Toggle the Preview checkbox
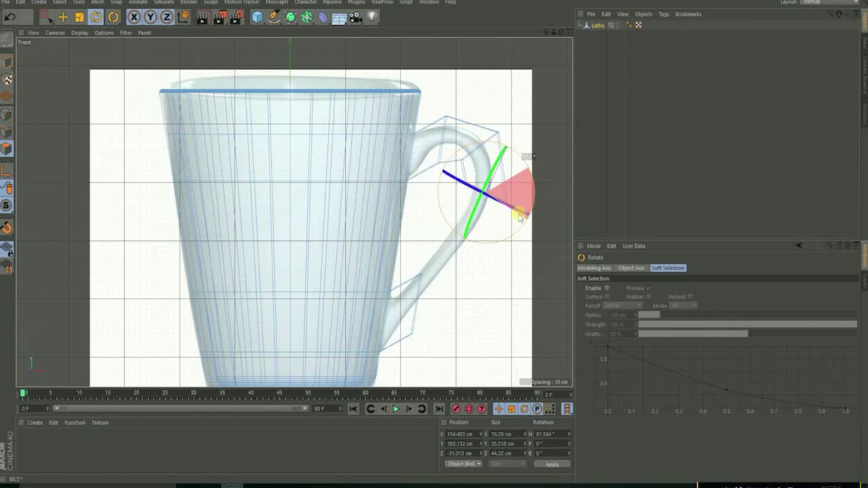This screenshot has width=868, height=488. coord(649,288)
